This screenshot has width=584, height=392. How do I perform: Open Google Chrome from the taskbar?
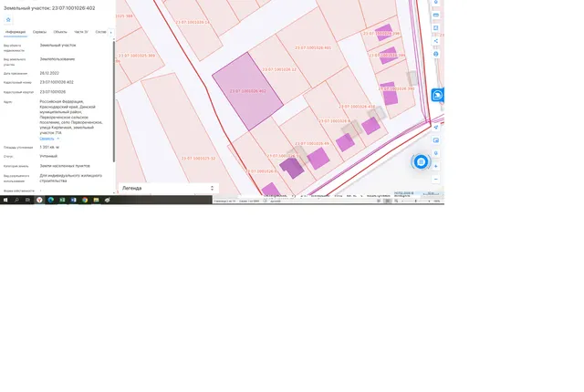(x=85, y=200)
